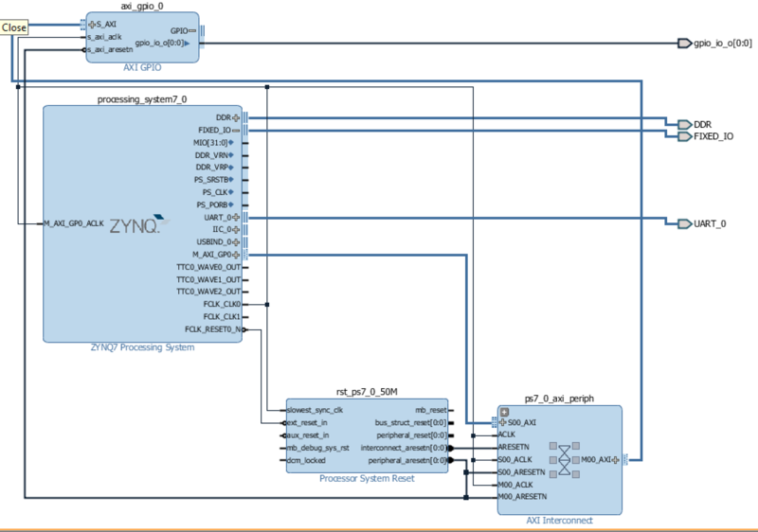The height and width of the screenshot is (532, 758).
Task: Select the peripheral_reset[0:0] pin
Action: coord(411,435)
